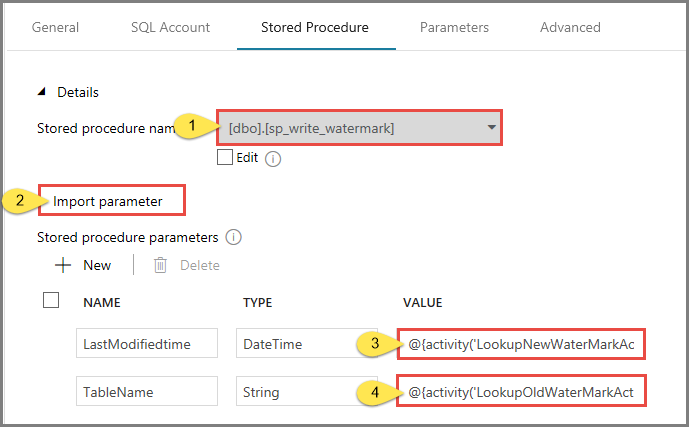Click the LookupNewWaterMark value field
The width and height of the screenshot is (689, 427).
pos(521,344)
